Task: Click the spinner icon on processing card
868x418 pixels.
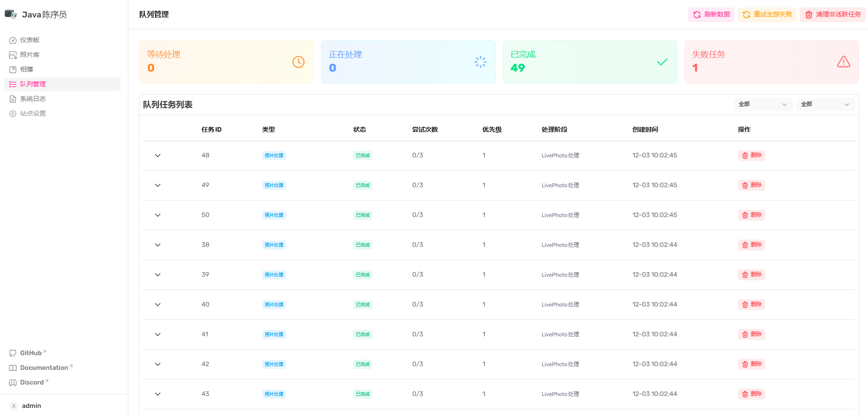Action: click(480, 62)
